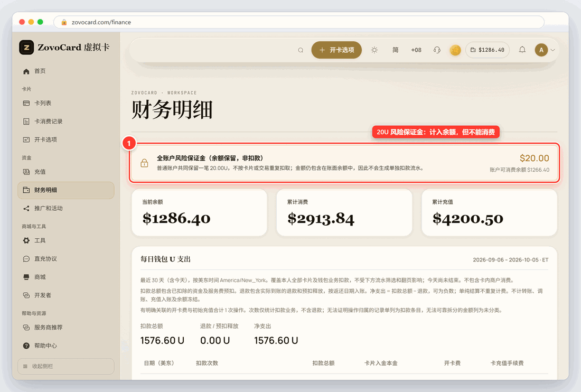This screenshot has height=392, width=581.
Task: Click the date range 2026-09-06 - 2026-10-05 · ET
Action: tap(511, 260)
